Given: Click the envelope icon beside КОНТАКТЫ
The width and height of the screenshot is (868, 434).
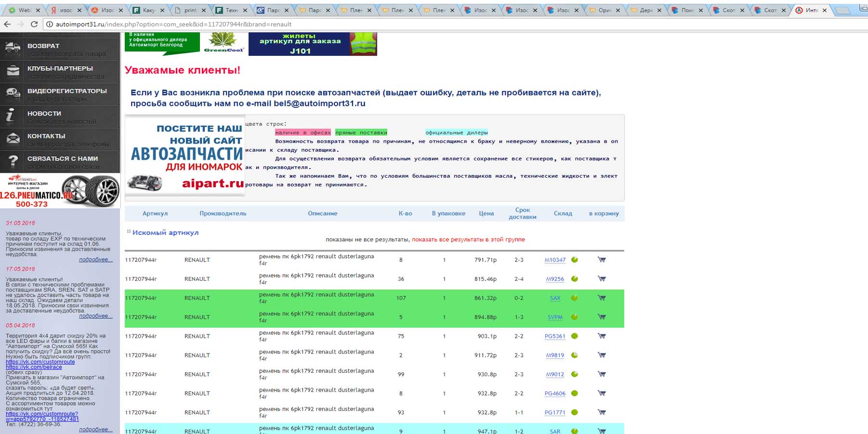Looking at the screenshot, I should tap(13, 138).
